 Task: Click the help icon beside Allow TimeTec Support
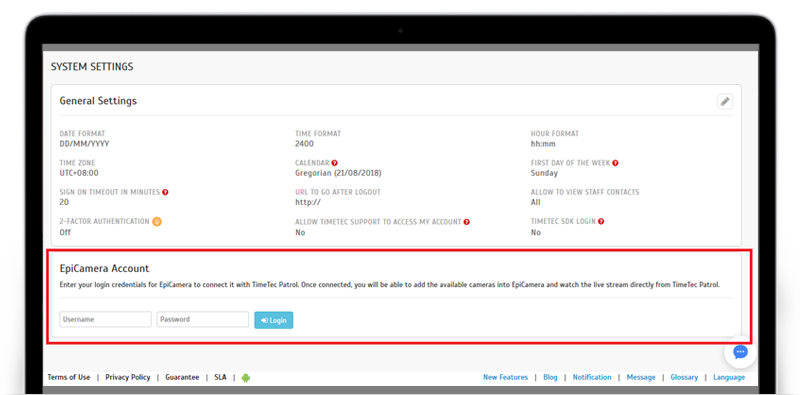click(x=467, y=222)
